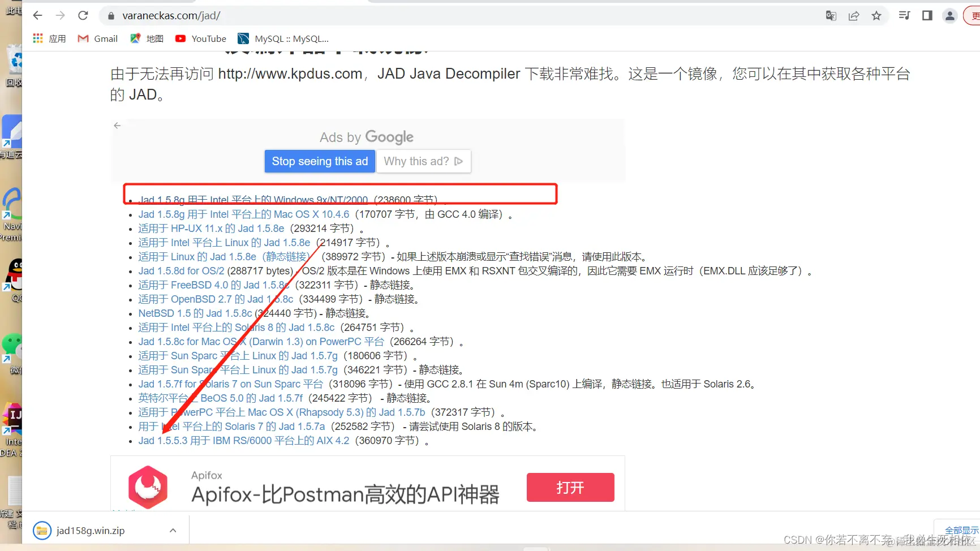
Task: Share the current page
Action: pyautogui.click(x=853, y=15)
